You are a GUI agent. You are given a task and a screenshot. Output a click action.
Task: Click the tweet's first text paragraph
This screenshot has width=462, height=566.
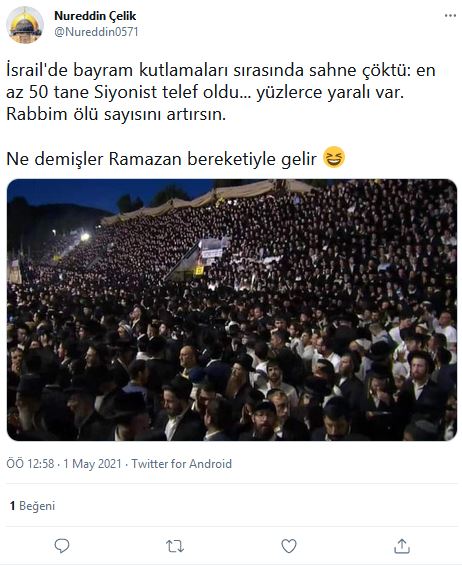point(221,92)
